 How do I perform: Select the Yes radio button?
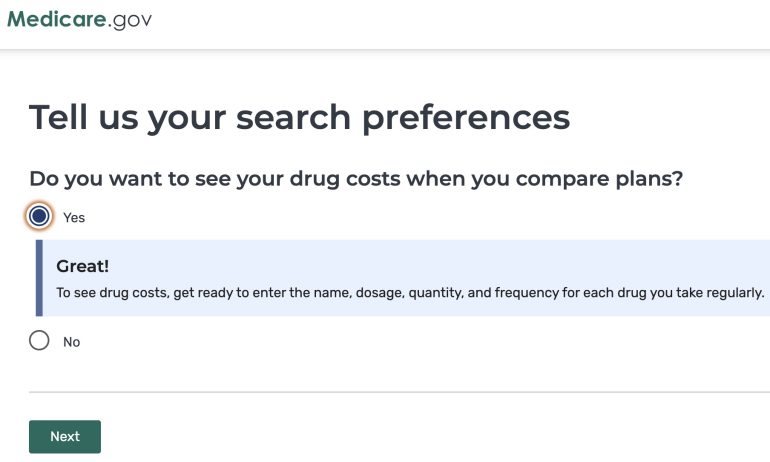pos(39,216)
